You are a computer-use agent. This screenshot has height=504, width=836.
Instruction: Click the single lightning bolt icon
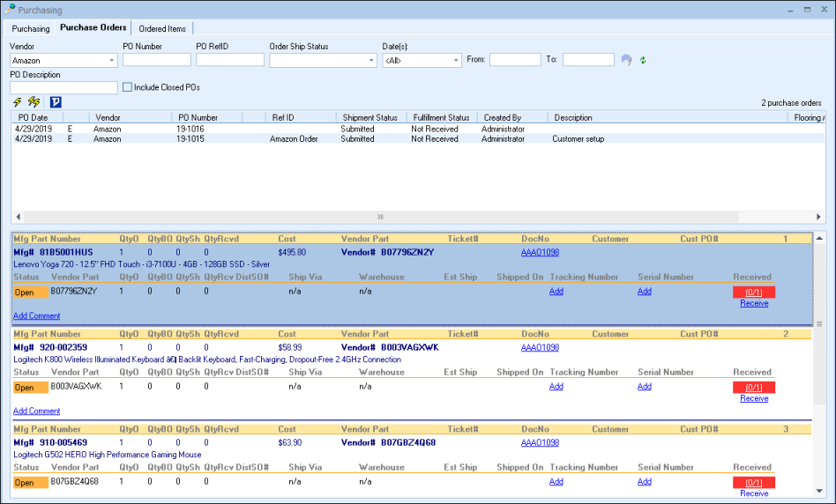coord(17,102)
